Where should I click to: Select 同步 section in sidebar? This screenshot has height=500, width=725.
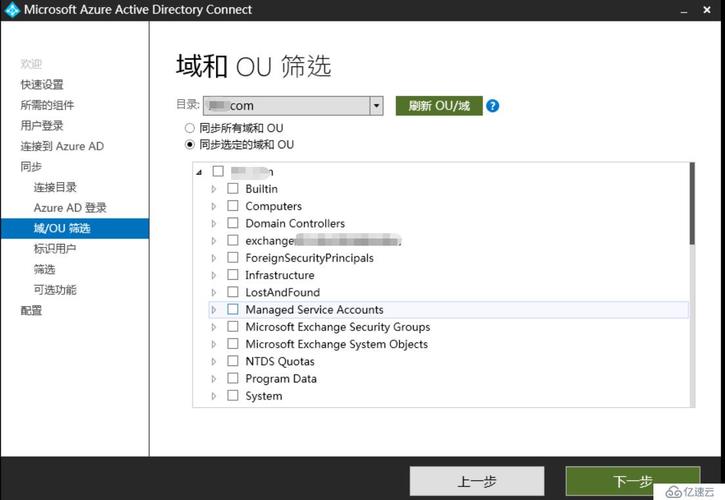tap(31, 167)
